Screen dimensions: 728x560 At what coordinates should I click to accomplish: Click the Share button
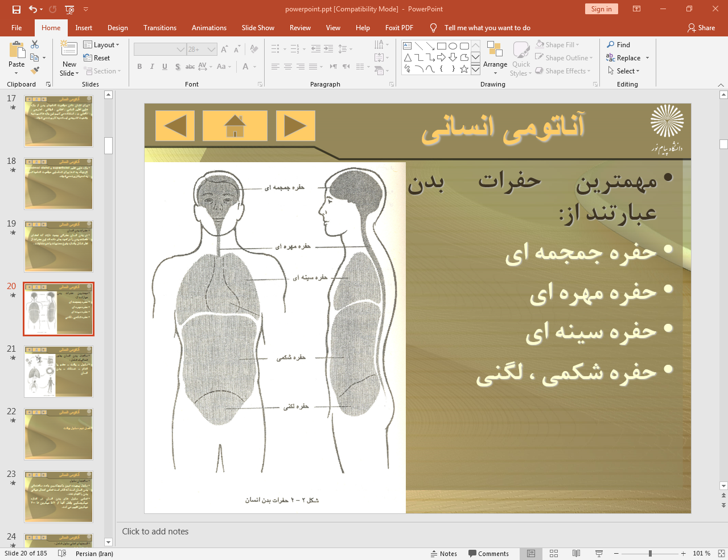[701, 27]
